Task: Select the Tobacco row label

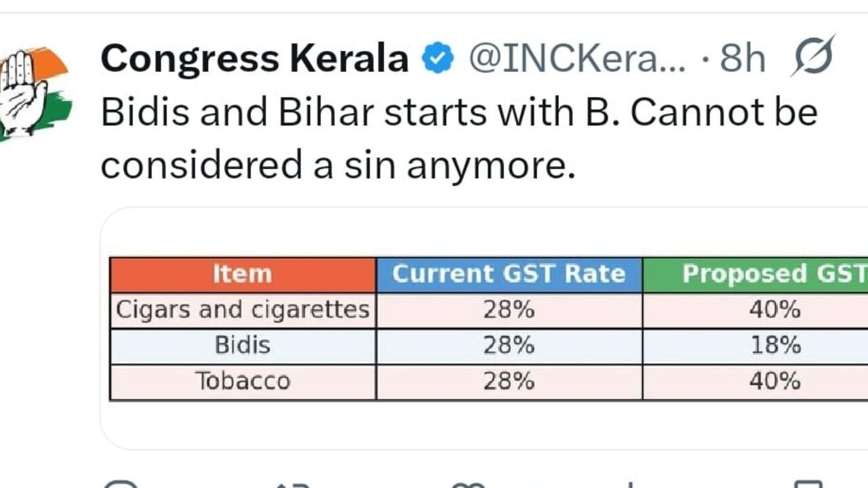Action: [242, 382]
